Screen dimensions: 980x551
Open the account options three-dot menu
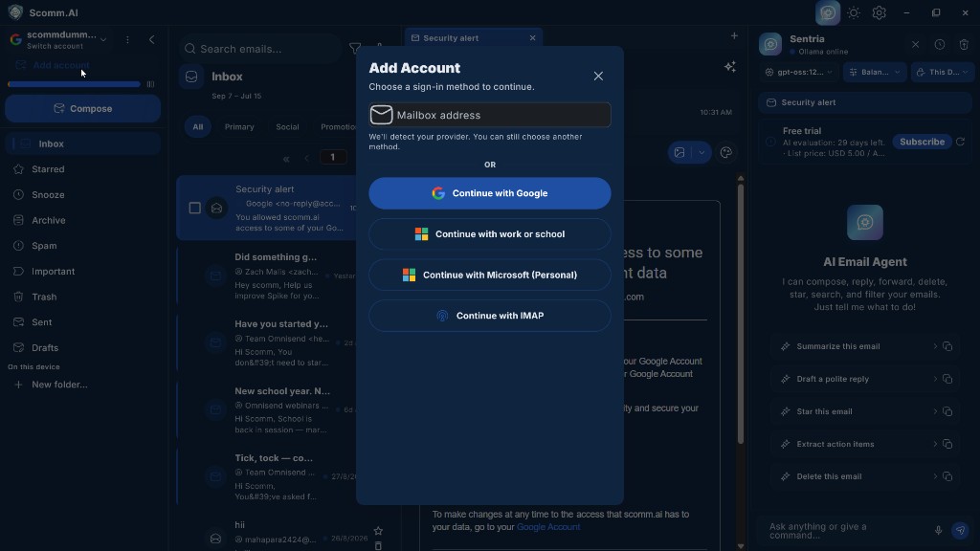pyautogui.click(x=127, y=39)
